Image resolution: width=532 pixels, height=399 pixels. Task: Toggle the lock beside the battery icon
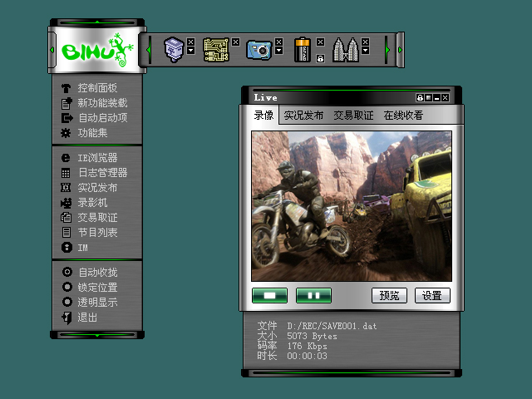[x=320, y=58]
